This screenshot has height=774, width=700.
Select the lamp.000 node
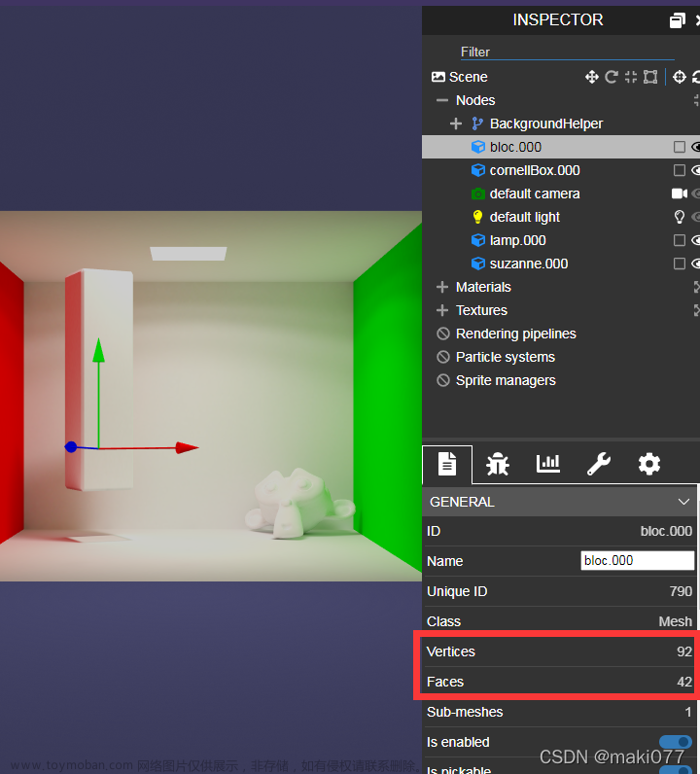(x=518, y=240)
